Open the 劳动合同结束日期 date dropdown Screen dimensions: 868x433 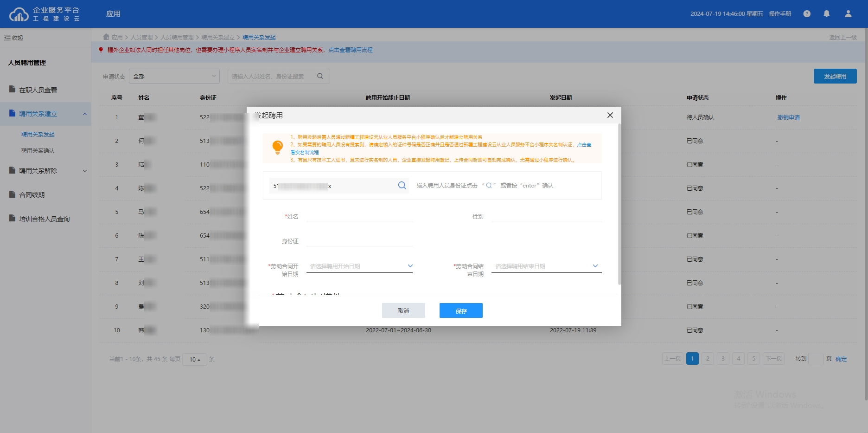(546, 266)
